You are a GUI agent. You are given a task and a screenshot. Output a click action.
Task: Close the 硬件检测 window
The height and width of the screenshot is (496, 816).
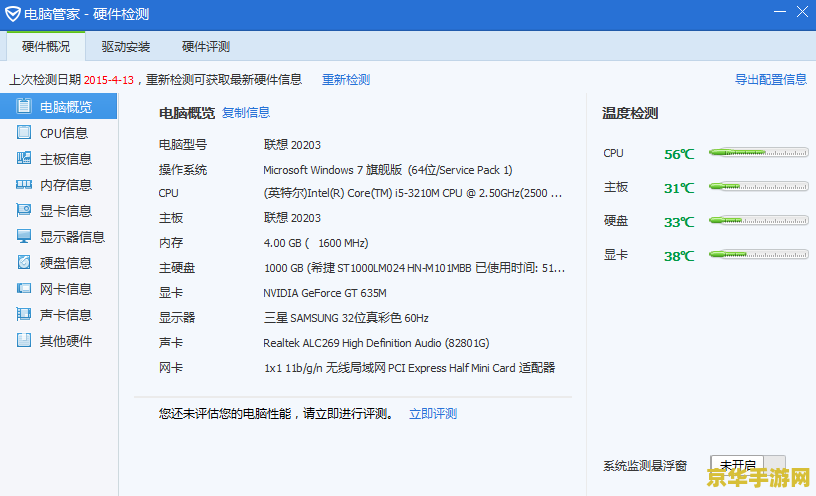[802, 11]
